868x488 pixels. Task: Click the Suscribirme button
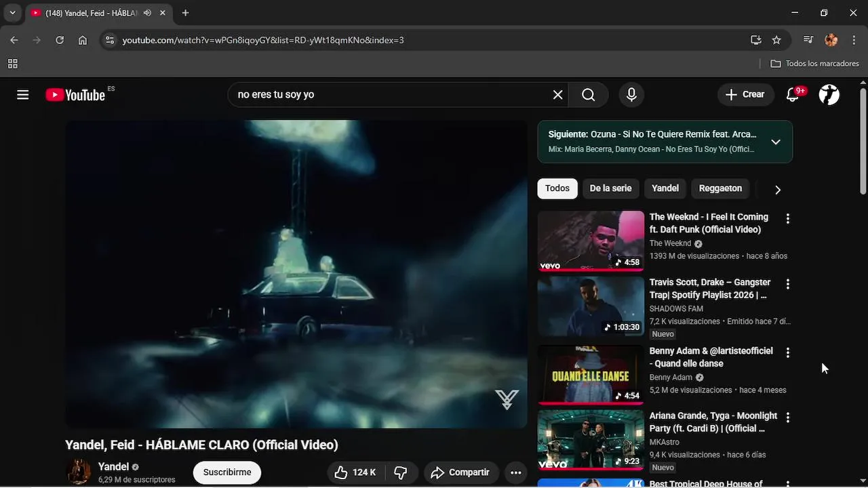tap(227, 472)
